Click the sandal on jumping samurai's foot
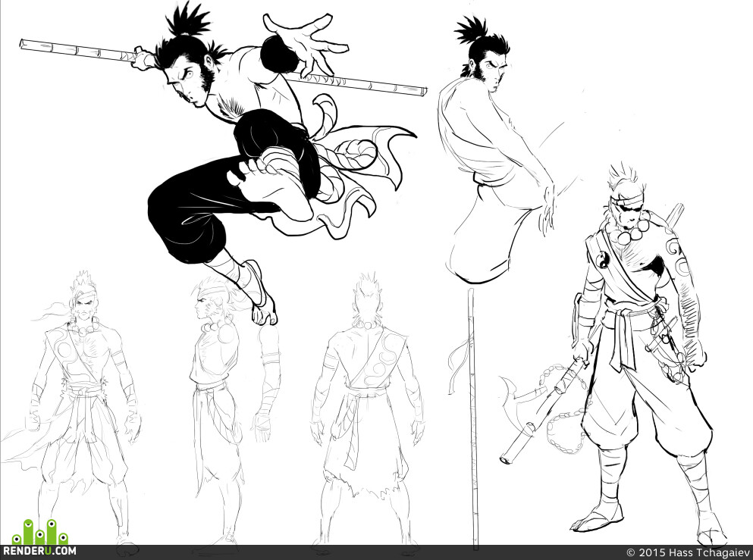 (259, 293)
